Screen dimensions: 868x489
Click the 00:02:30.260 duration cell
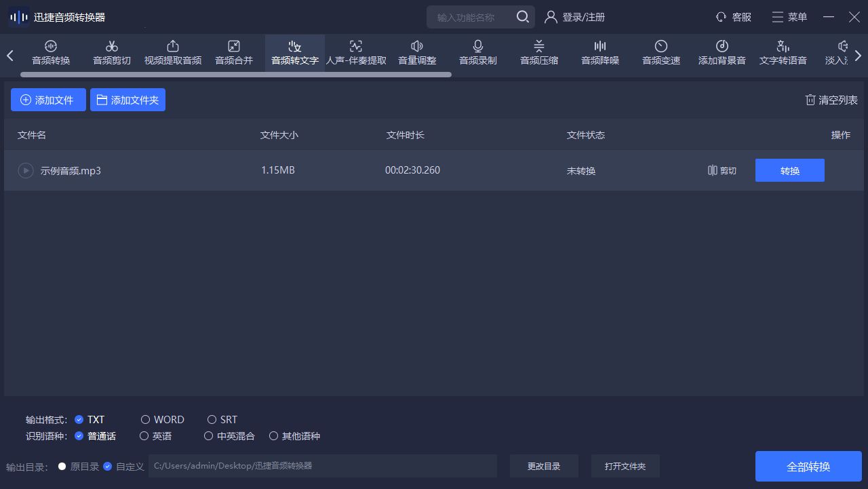coord(412,170)
